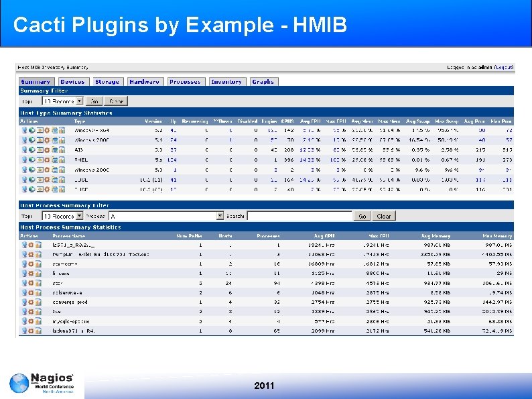532x399 pixels.
Task: Click inventory list icon in AIX row
Action: tap(55, 150)
